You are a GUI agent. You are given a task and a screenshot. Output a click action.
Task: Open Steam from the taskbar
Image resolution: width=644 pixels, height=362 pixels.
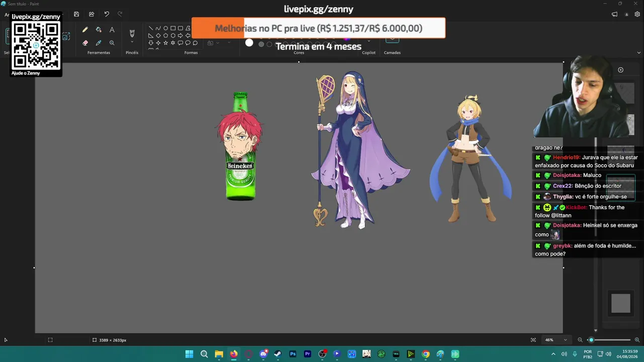278,354
